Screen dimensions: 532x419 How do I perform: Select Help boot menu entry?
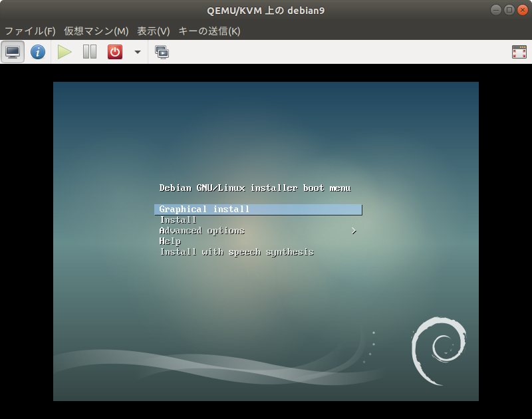pos(170,241)
